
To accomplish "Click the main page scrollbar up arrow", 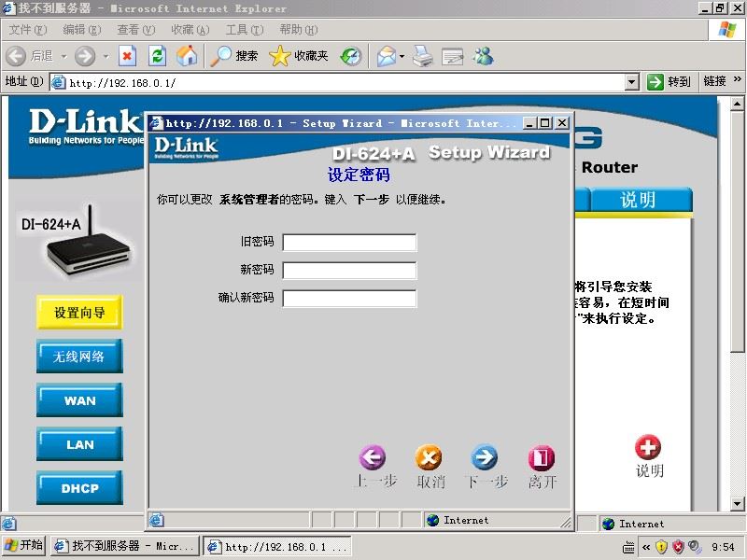I will click(737, 104).
